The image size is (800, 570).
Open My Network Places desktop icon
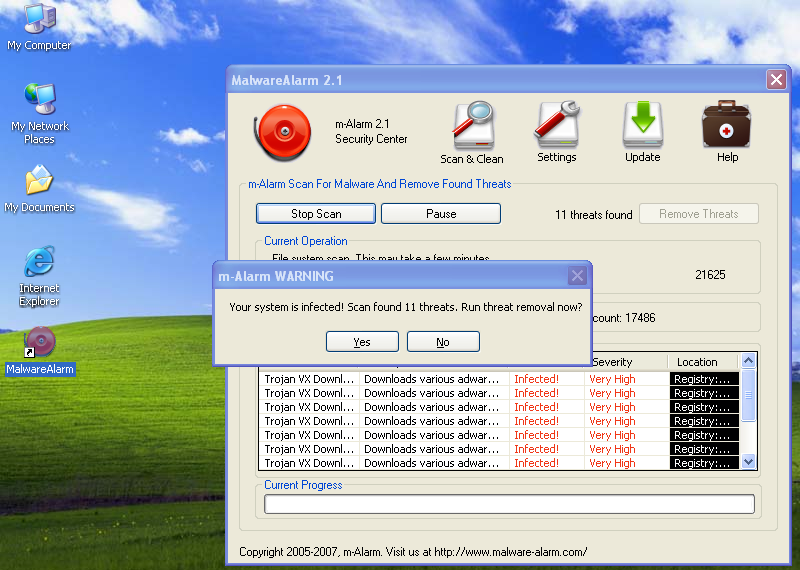(39, 113)
